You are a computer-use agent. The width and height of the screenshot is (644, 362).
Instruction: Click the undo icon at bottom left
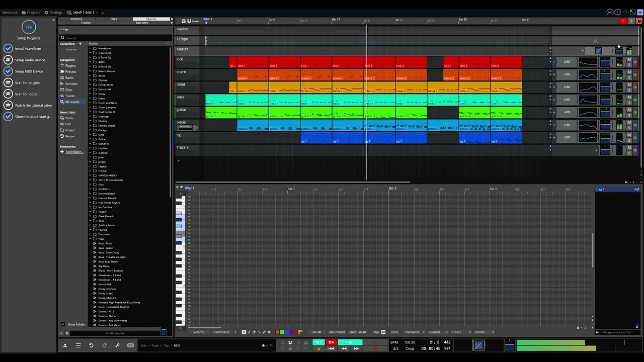coord(91,345)
